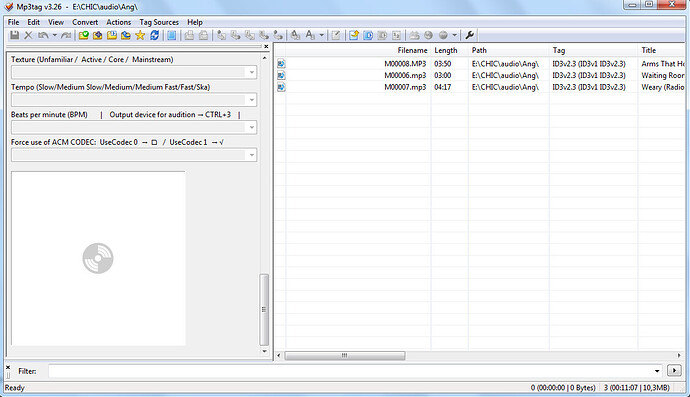The height and width of the screenshot is (397, 690).
Task: Click the Export yellow note icon
Action: pos(354,35)
